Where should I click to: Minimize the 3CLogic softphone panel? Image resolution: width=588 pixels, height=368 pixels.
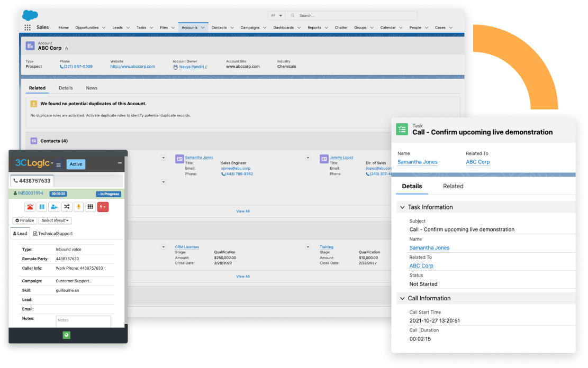click(120, 163)
